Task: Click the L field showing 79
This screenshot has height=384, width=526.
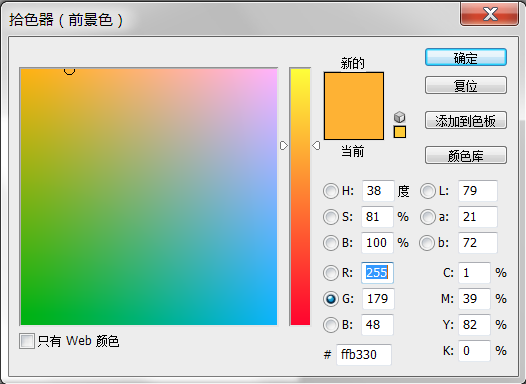Action: coord(478,191)
